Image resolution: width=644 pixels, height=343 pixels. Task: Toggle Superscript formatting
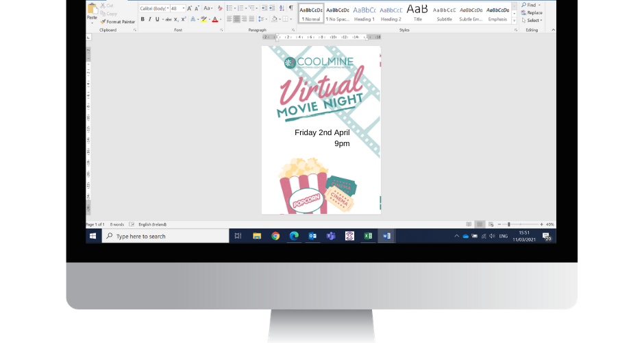184,19
